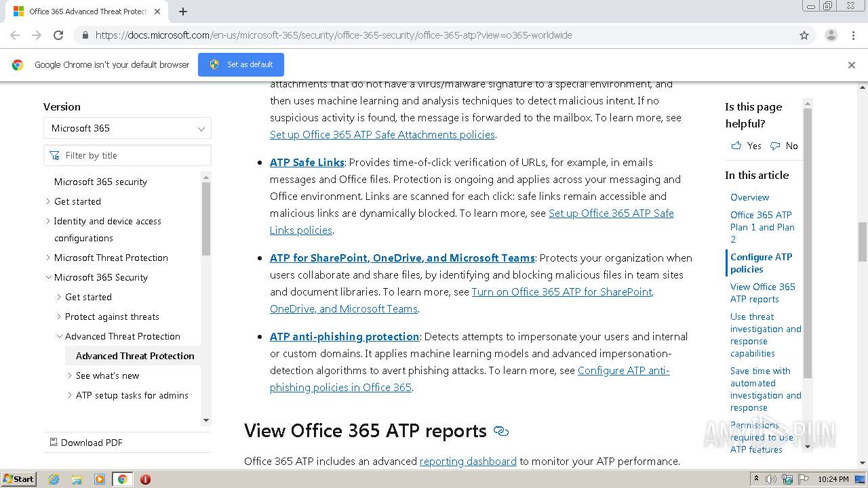868x488 pixels.
Task: Click the padlock site info icon
Action: coord(85,35)
